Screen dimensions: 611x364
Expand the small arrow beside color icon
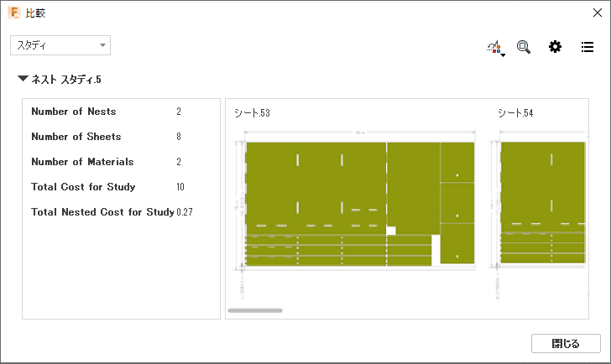[503, 55]
